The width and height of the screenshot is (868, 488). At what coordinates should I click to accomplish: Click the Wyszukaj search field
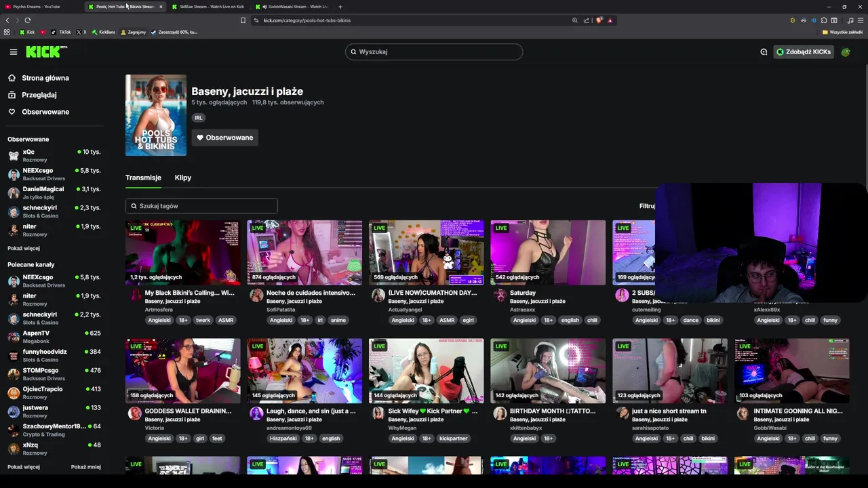pyautogui.click(x=434, y=52)
